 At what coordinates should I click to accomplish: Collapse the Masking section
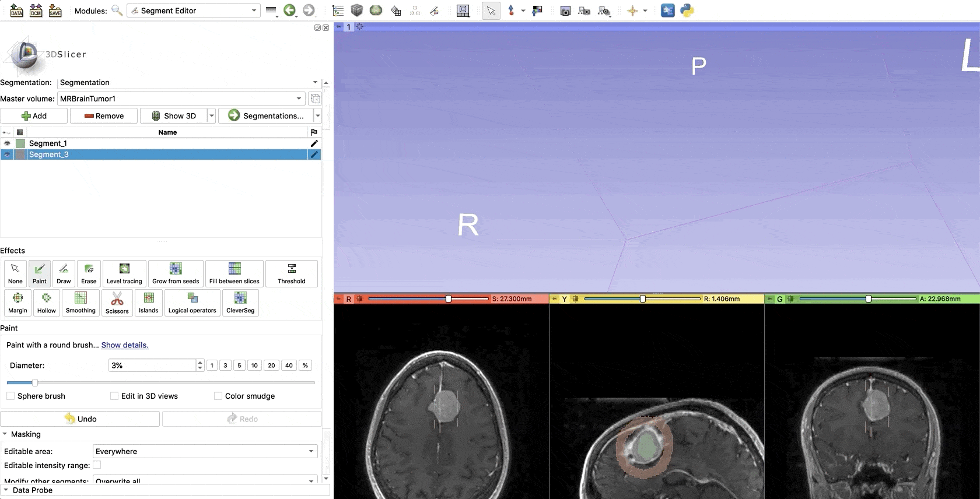[5, 434]
